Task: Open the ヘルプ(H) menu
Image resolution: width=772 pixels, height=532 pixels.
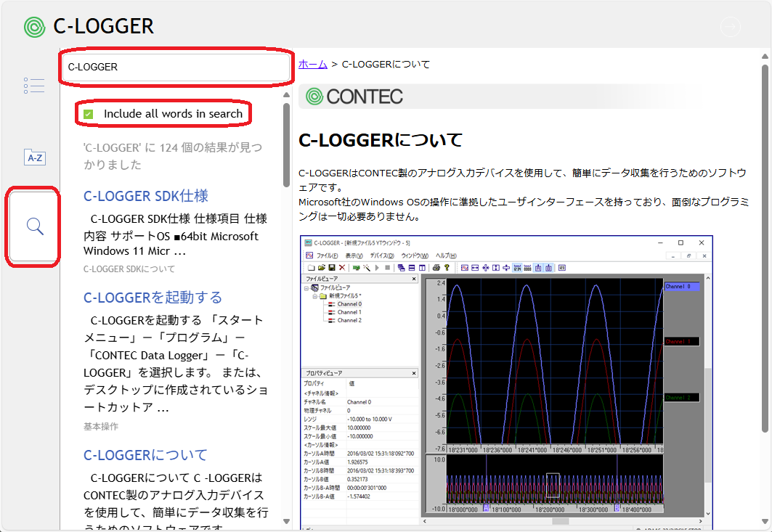Action: pos(445,255)
